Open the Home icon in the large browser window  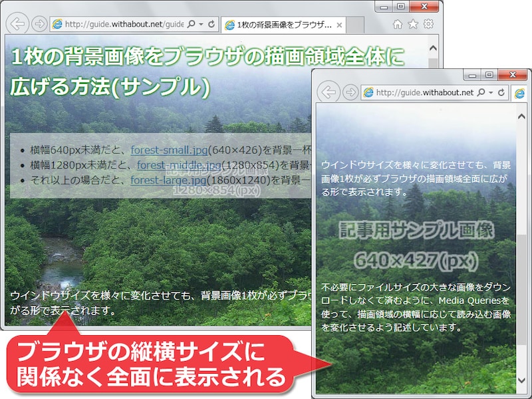pos(398,24)
